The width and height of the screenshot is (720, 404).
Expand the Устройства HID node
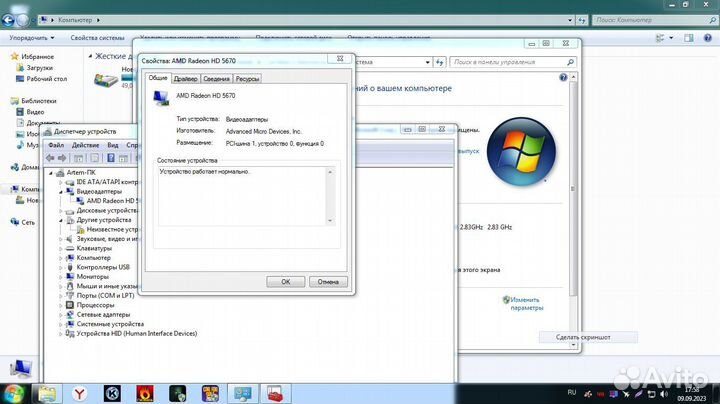61,334
